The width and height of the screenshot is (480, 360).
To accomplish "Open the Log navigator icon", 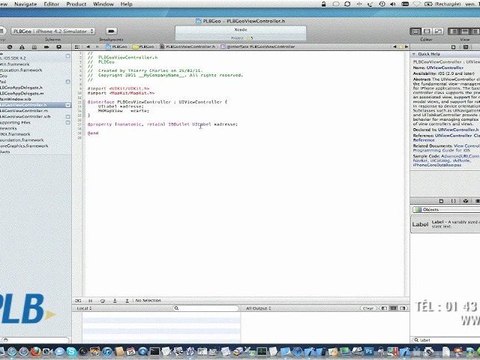I will pyautogui.click(x=59, y=47).
